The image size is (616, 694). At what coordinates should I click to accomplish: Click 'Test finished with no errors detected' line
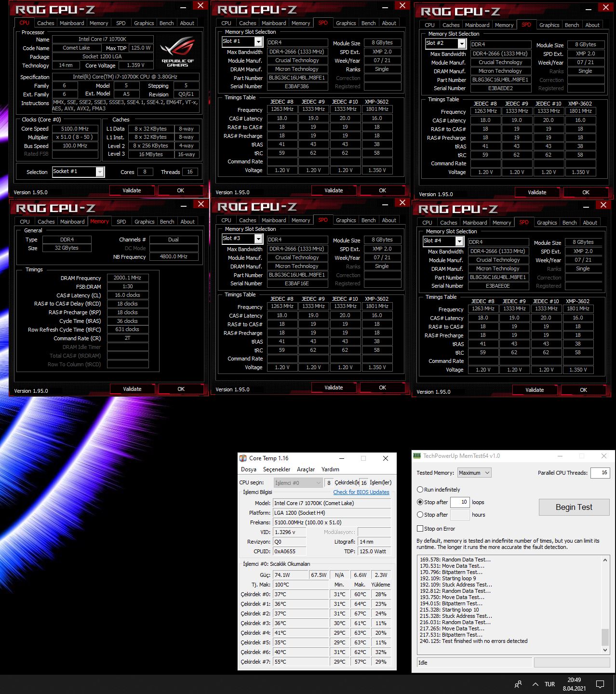tap(473, 641)
